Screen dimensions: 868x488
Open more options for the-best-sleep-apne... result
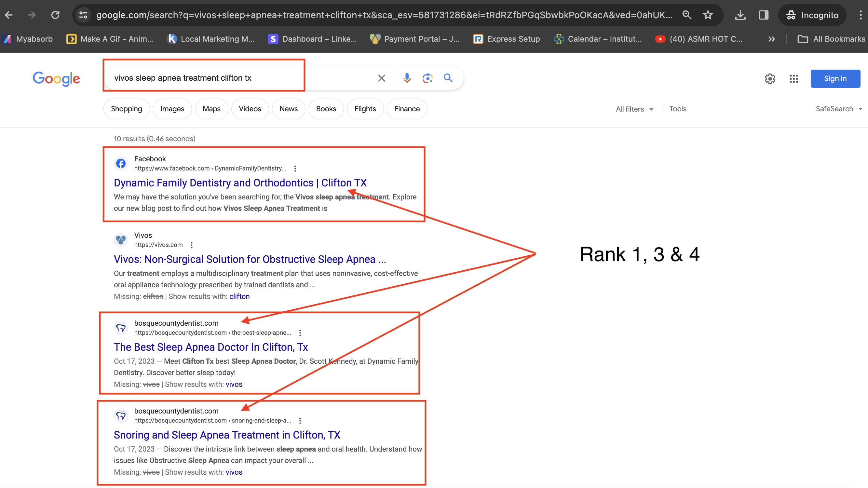point(300,332)
